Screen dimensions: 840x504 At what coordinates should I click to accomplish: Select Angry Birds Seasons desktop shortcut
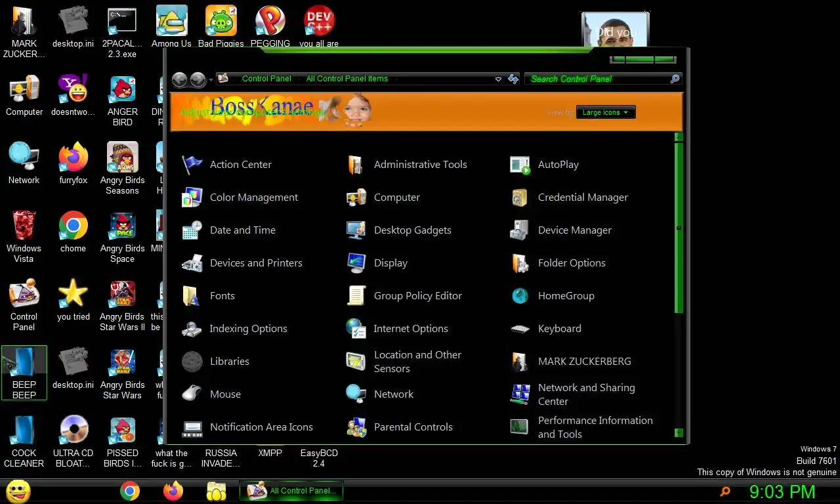point(122,168)
